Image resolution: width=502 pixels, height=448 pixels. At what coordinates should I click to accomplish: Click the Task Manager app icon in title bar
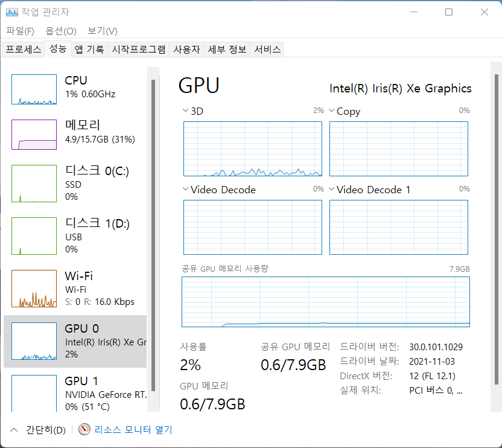tap(12, 11)
